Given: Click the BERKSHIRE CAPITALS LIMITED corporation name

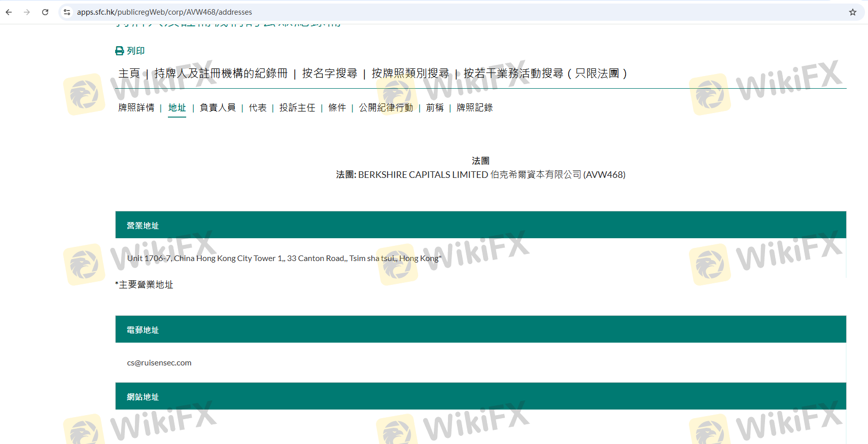Looking at the screenshot, I should [x=423, y=175].
